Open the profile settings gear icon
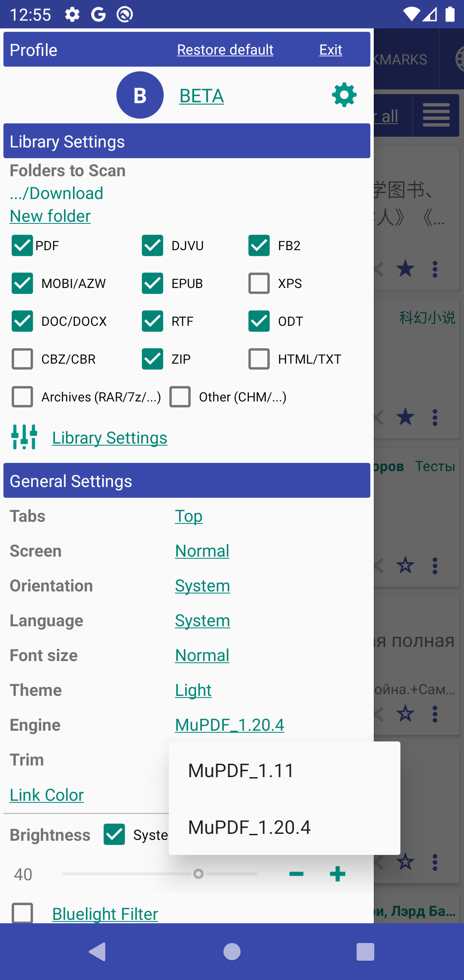This screenshot has width=464, height=980. click(344, 95)
